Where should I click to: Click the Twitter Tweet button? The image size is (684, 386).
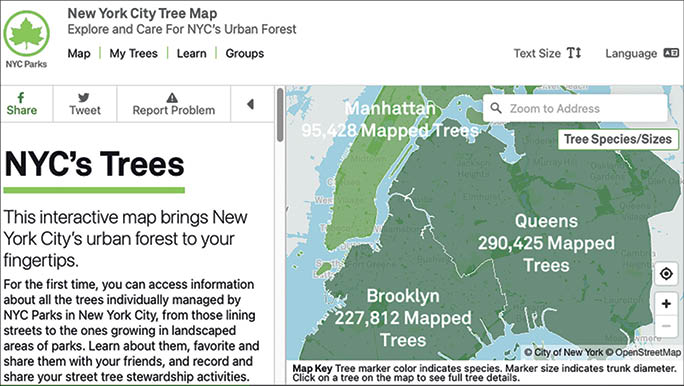point(85,104)
